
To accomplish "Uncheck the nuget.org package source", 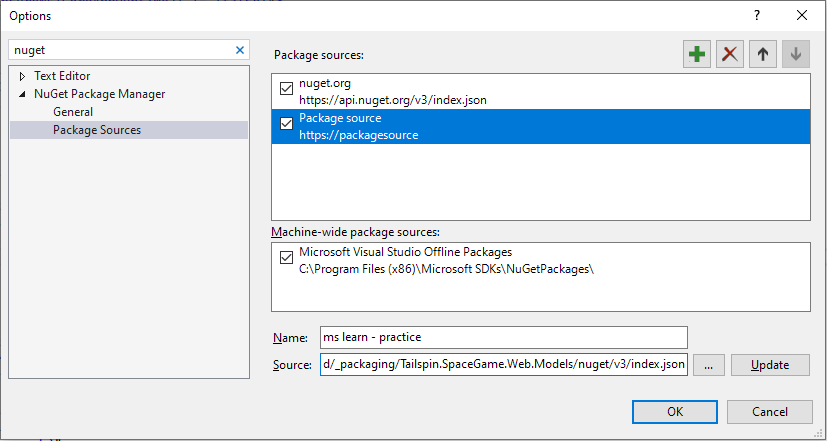I will tap(287, 89).
